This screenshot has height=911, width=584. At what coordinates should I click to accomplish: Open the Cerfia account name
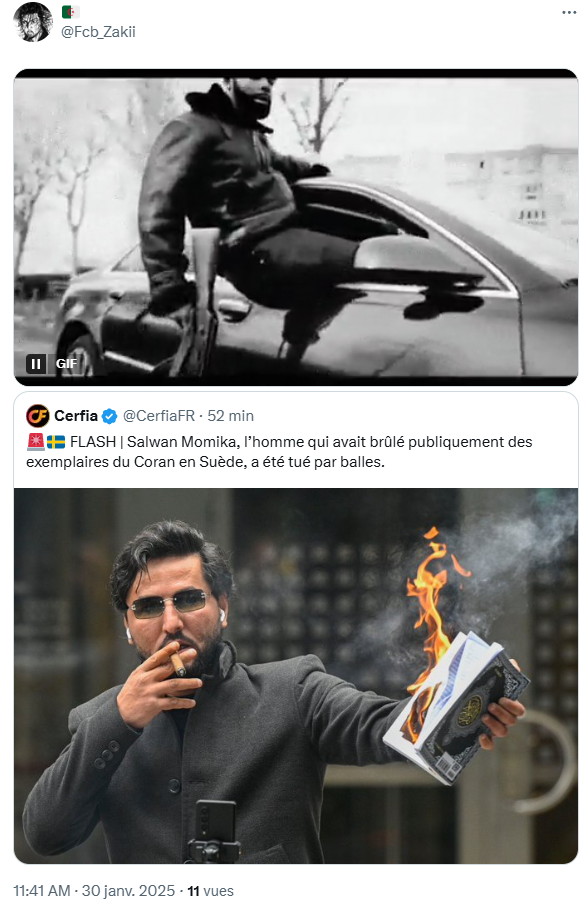[x=76, y=416]
